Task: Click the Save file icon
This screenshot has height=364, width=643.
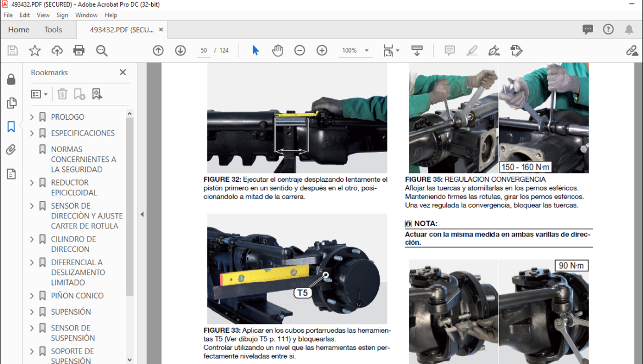Action: [13, 51]
